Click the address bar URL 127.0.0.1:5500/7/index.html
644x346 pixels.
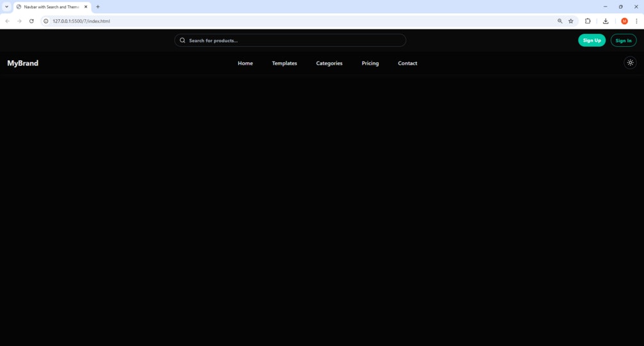tap(81, 21)
